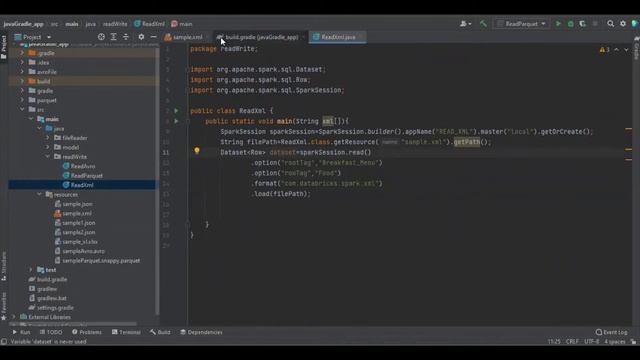The height and width of the screenshot is (360, 640).
Task: Collapse the readWrite package
Action: click(48, 157)
